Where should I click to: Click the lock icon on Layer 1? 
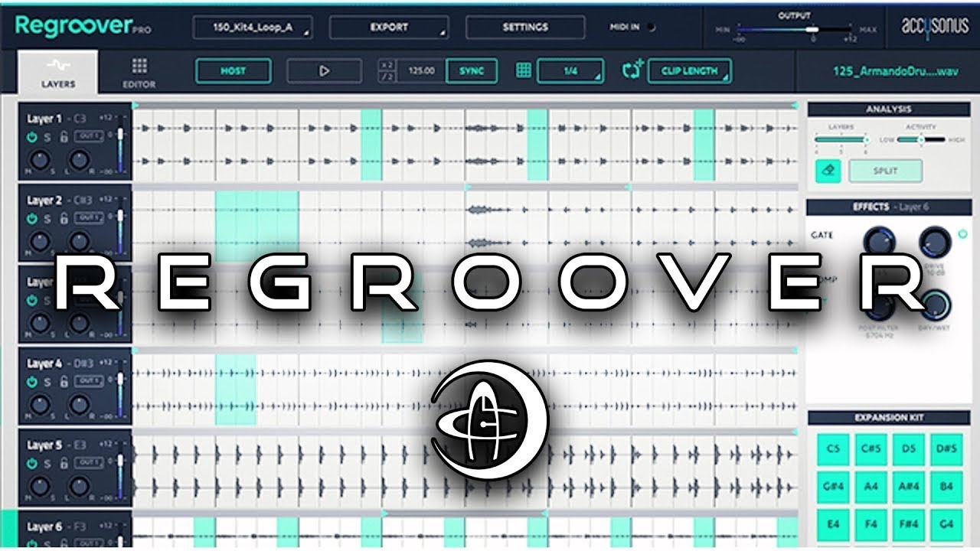[64, 137]
